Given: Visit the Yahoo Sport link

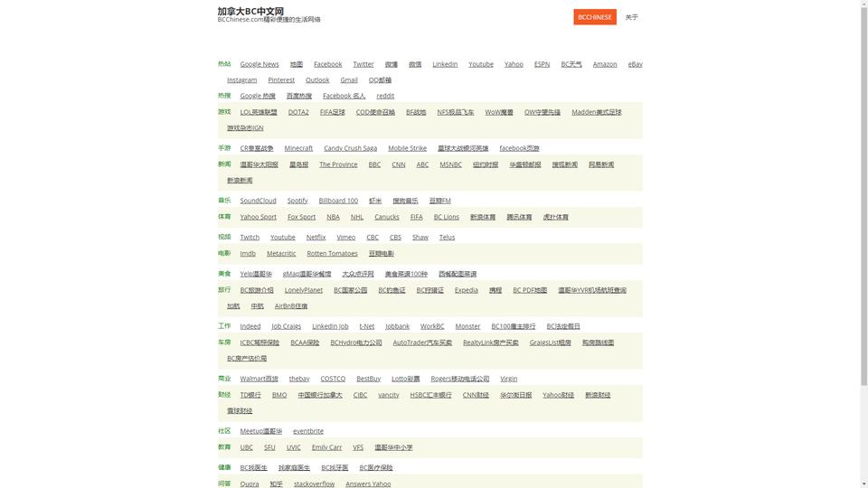Looking at the screenshot, I should click(x=258, y=217).
